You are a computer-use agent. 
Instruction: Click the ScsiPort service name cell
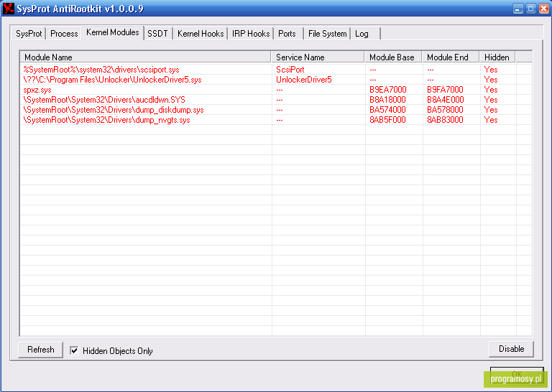290,70
